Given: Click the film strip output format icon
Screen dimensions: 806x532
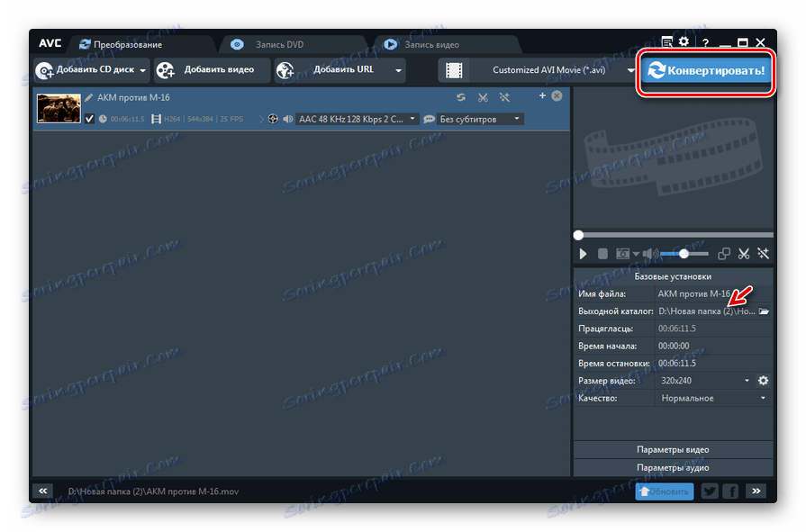Looking at the screenshot, I should [454, 70].
